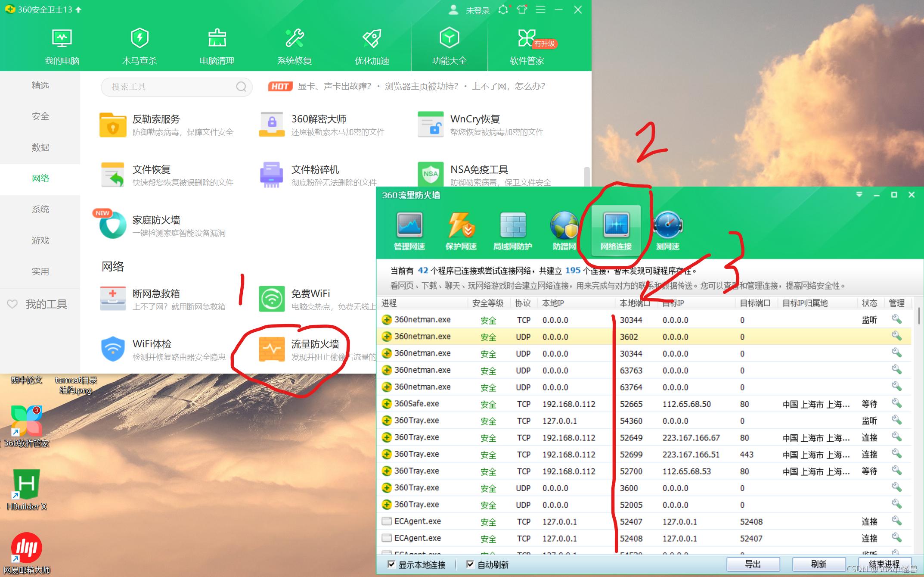Toggle the 显示本地连接 checkbox

[391, 564]
